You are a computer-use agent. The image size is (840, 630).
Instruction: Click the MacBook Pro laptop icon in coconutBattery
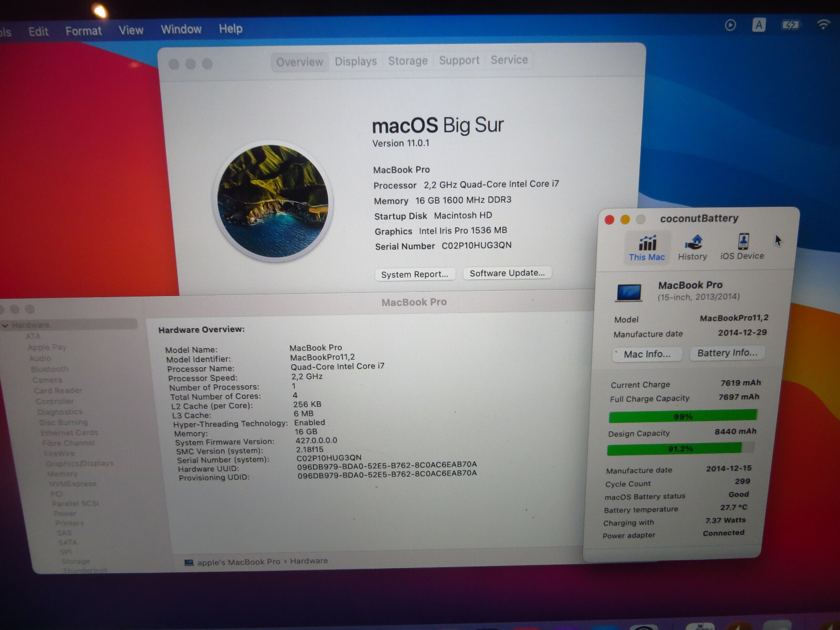coord(629,292)
